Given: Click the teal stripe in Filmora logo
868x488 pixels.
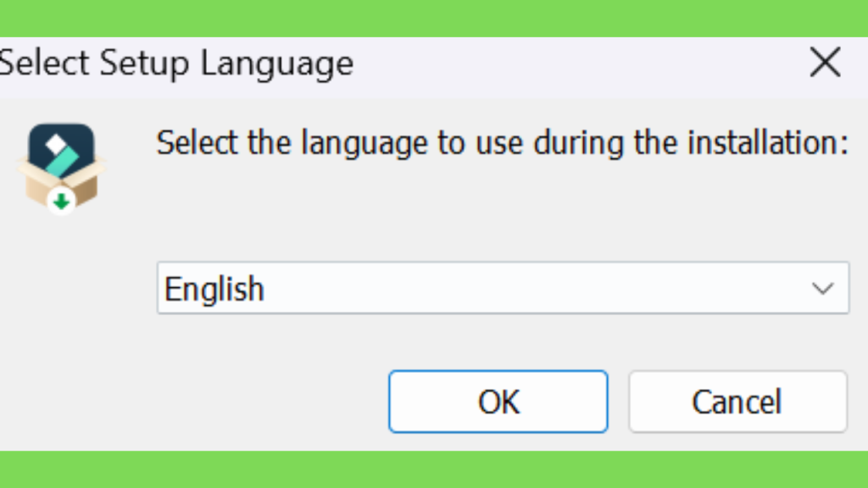Looking at the screenshot, I should (62, 161).
